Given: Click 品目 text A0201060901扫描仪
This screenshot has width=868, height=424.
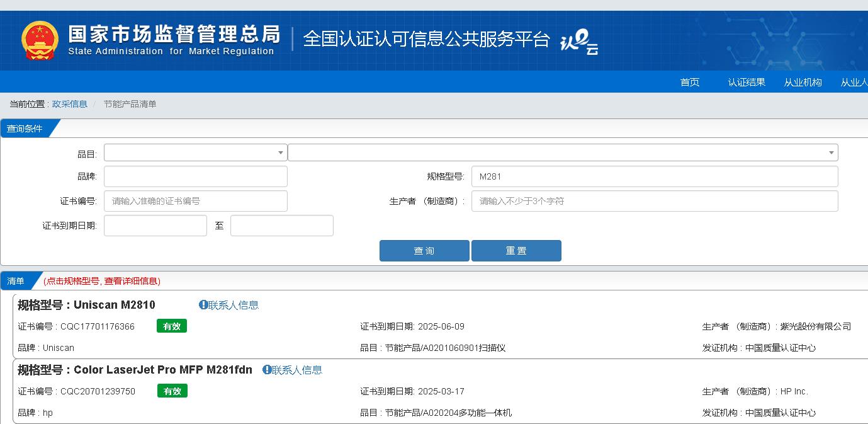Looking at the screenshot, I should point(464,348).
